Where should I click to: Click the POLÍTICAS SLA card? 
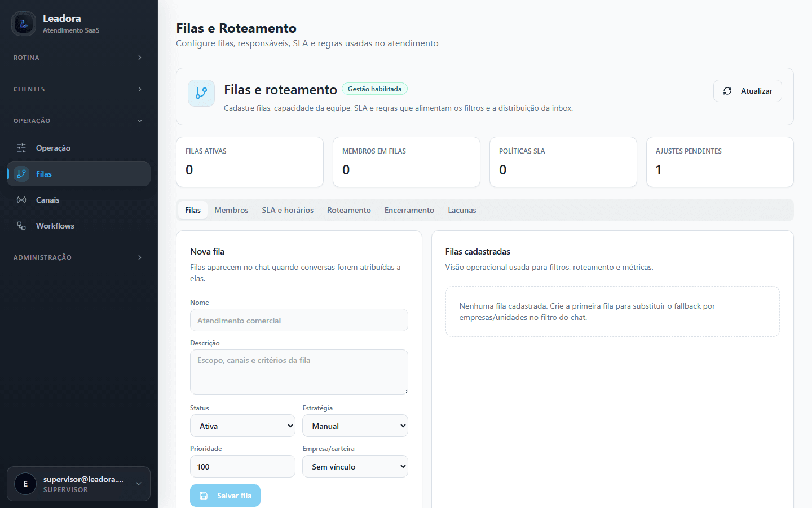[x=563, y=162]
